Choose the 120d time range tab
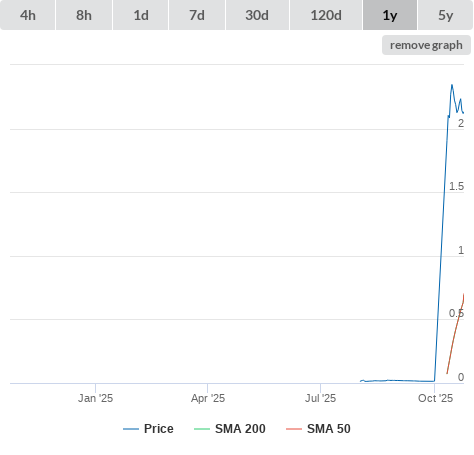The width and height of the screenshot is (474, 455). click(x=326, y=15)
